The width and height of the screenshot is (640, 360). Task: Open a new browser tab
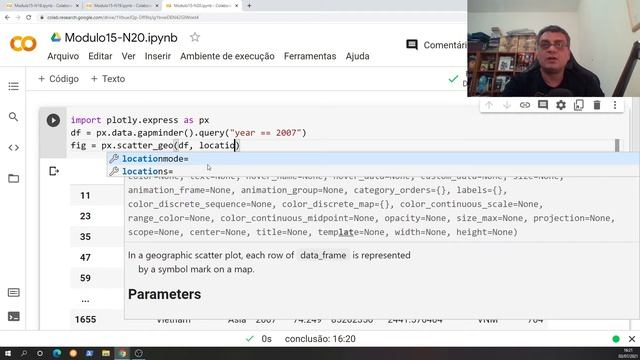[249, 6]
